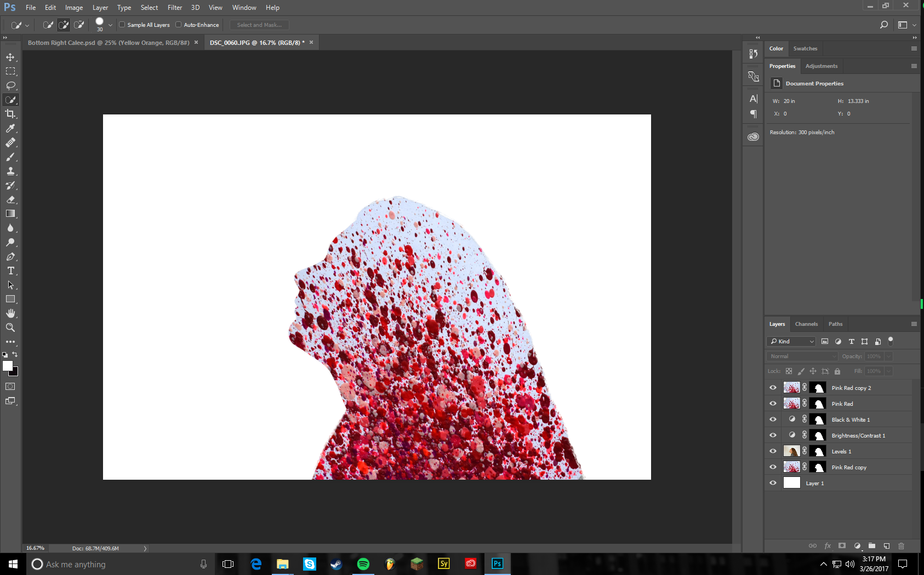Select the Pen tool
Viewport: 924px width, 575px height.
[10, 256]
